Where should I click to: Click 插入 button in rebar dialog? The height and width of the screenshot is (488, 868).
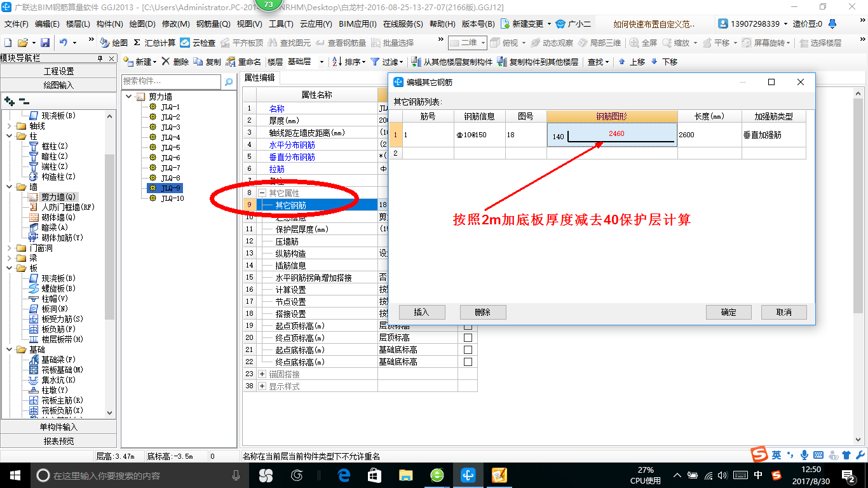[422, 312]
